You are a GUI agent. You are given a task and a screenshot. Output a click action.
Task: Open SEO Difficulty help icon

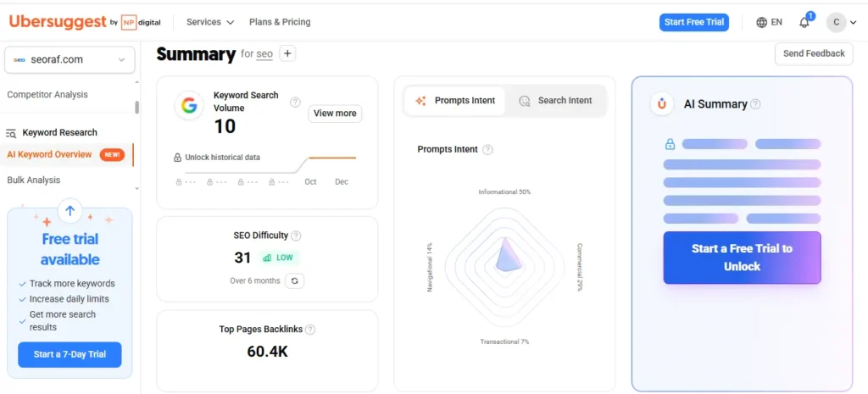point(296,236)
